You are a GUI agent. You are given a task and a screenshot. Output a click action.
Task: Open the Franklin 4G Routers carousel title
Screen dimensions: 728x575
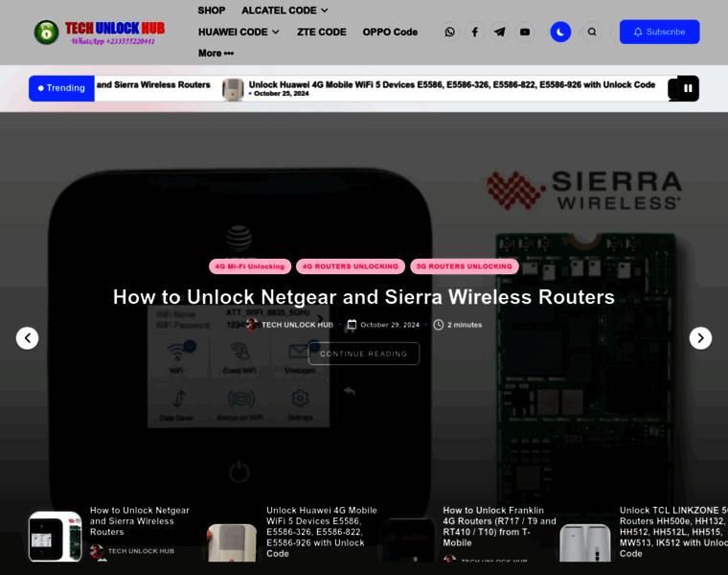click(x=499, y=527)
